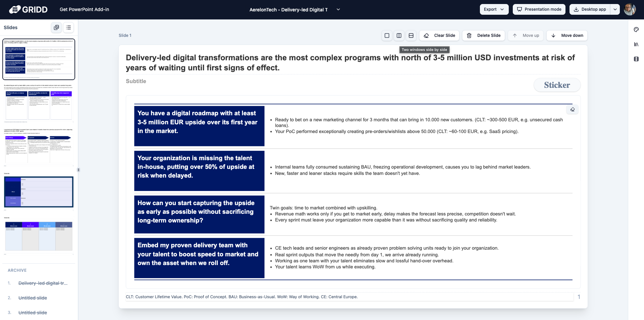
Task: Move the slide down
Action: pos(567,36)
